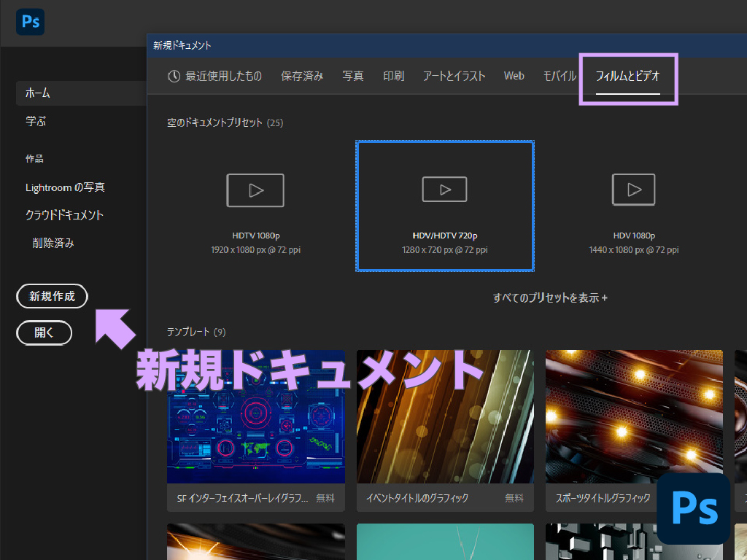The height and width of the screenshot is (560, 747).
Task: Open クラウドドキュメント in the sidebar
Action: point(64,215)
